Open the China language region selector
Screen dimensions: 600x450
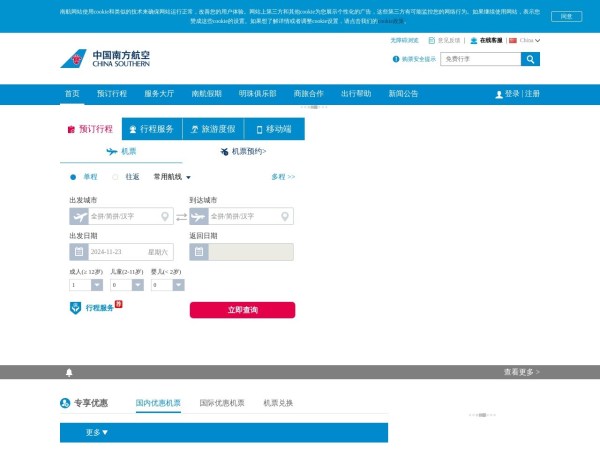point(525,41)
